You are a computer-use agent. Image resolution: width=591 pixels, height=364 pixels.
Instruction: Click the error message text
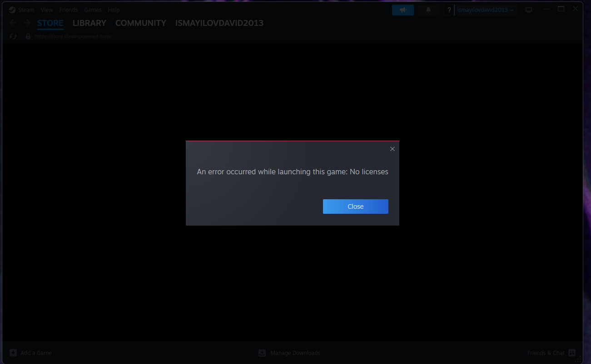click(x=293, y=172)
